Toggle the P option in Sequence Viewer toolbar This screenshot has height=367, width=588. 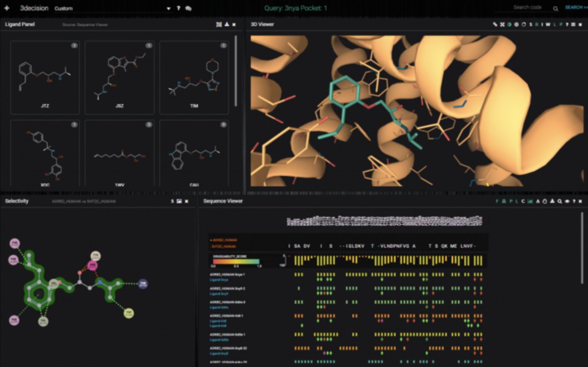click(x=511, y=201)
